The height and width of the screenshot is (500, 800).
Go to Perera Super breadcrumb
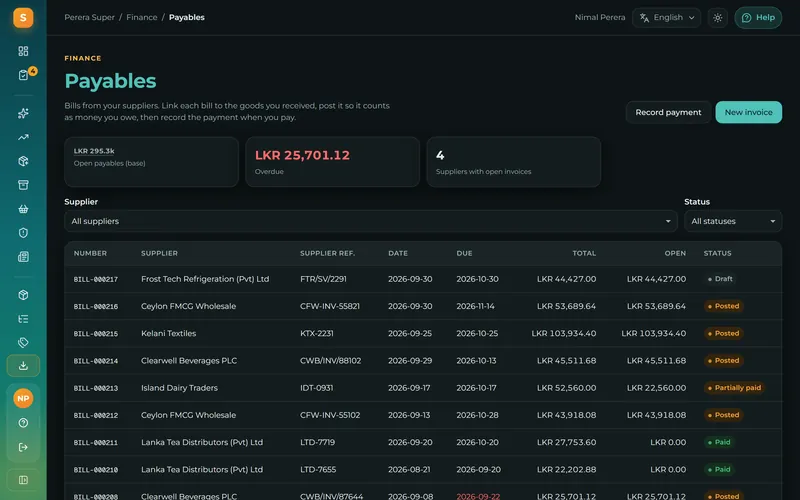coord(89,17)
